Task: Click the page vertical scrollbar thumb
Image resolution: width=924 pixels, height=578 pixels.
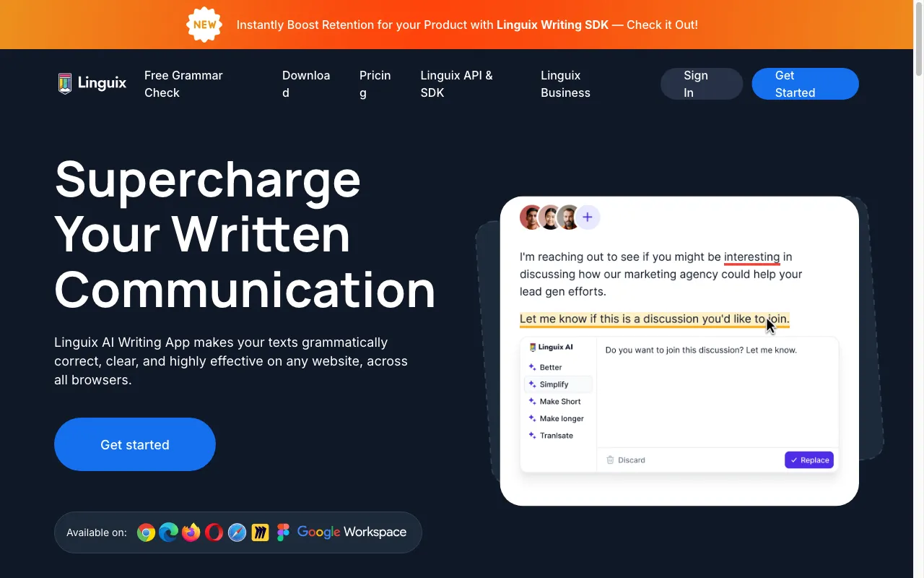Action: point(919,38)
